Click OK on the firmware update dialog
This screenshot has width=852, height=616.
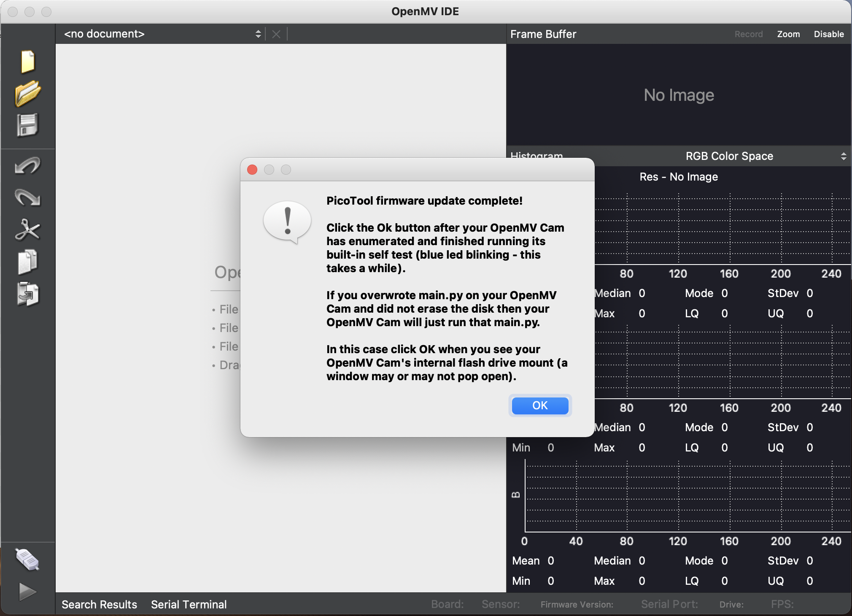(540, 405)
